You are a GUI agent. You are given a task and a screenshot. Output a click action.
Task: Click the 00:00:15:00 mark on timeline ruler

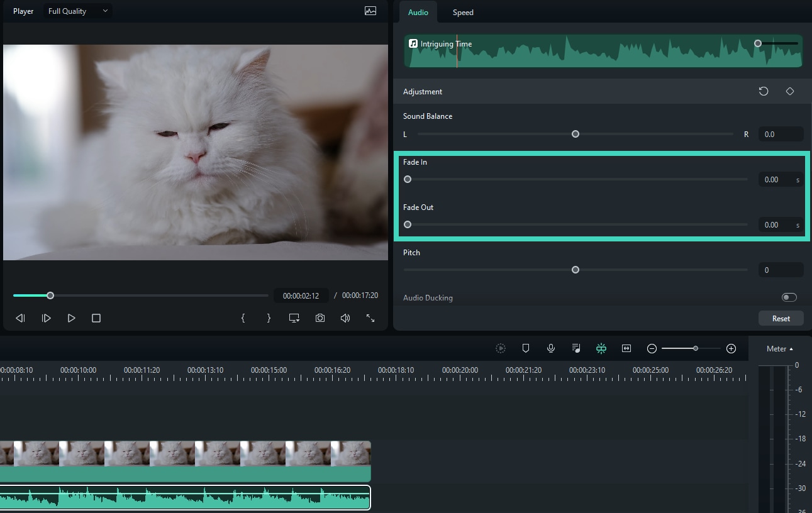tap(269, 370)
